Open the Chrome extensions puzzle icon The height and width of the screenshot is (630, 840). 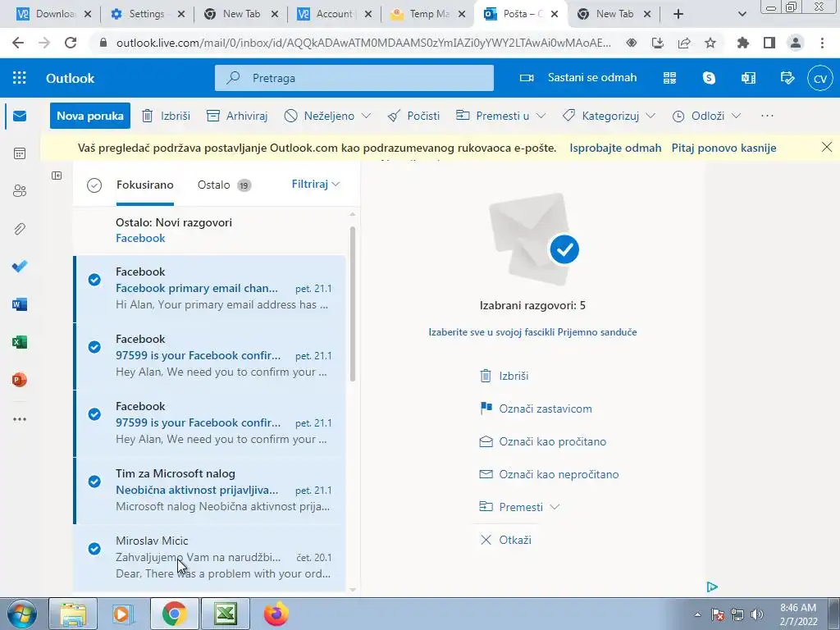pos(743,43)
